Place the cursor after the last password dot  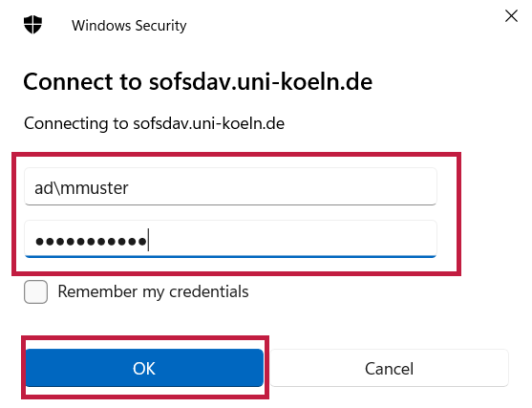[148, 240]
